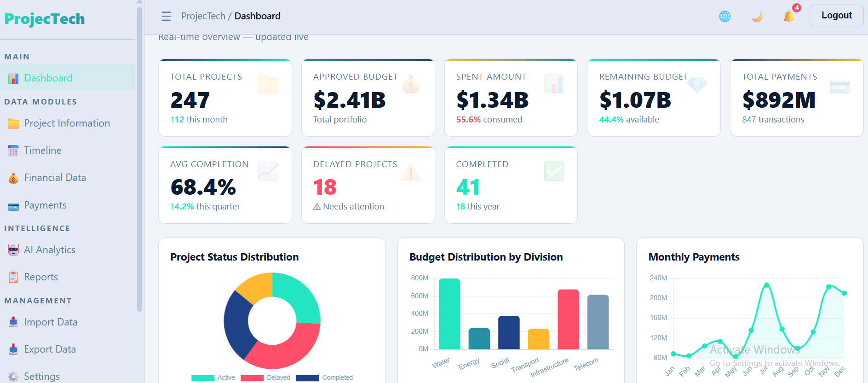The height and width of the screenshot is (383, 868).
Task: Click the Monthly Payments title
Action: click(x=694, y=257)
